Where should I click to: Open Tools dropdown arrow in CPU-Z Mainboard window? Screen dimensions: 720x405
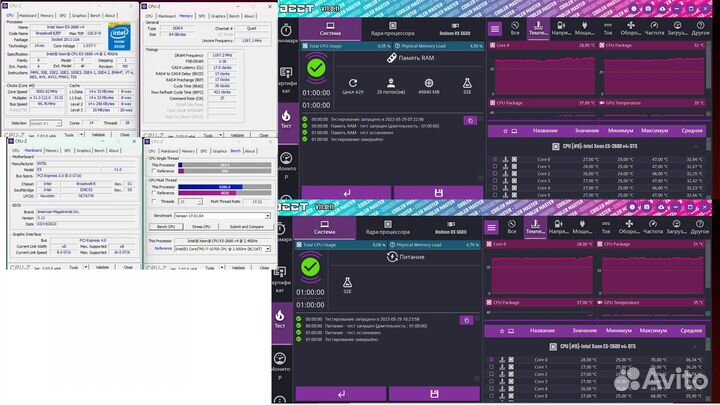tap(85, 267)
